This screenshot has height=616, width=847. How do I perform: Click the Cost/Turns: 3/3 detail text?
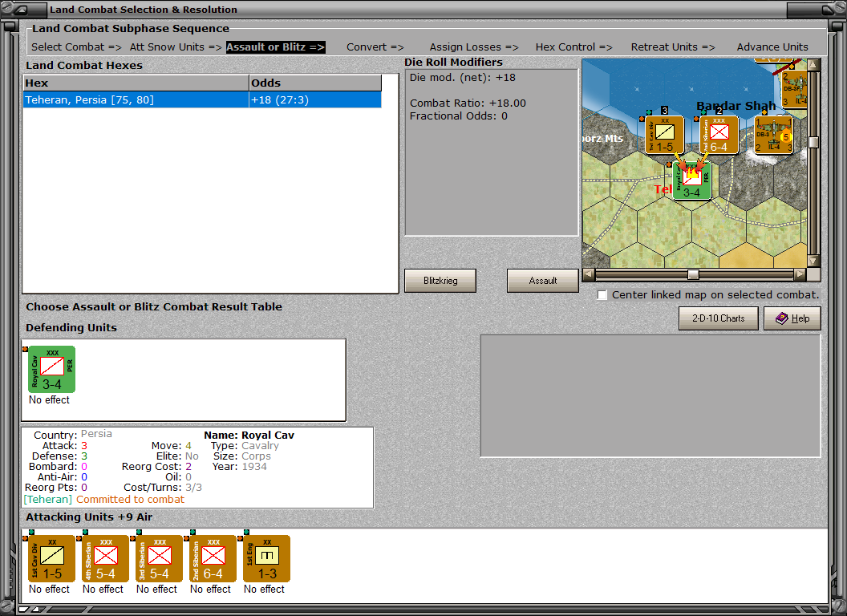(163, 488)
